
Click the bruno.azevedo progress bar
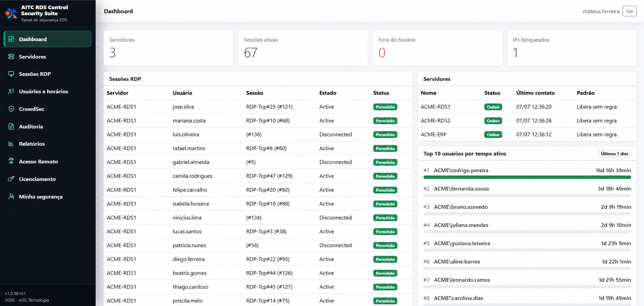pyautogui.click(x=527, y=214)
